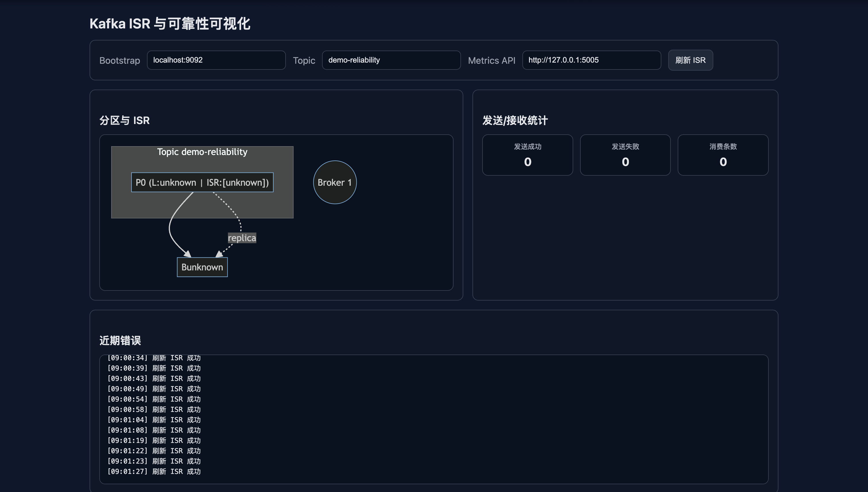The image size is (868, 492).
Task: Click the P0 partition node in diagram
Action: (202, 183)
